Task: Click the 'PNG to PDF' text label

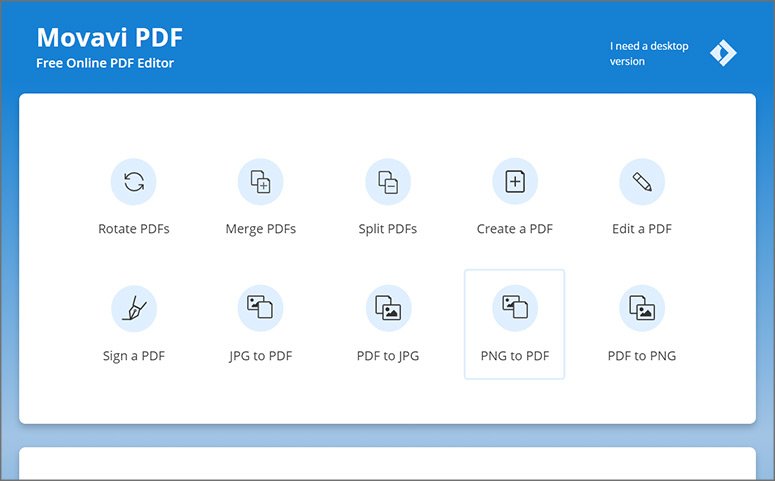Action: [515, 356]
